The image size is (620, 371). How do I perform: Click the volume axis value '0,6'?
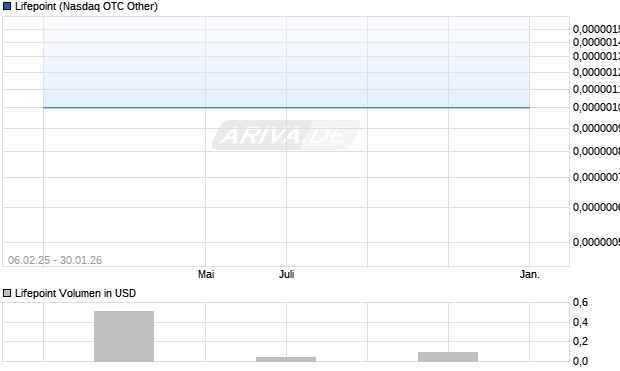tap(580, 303)
